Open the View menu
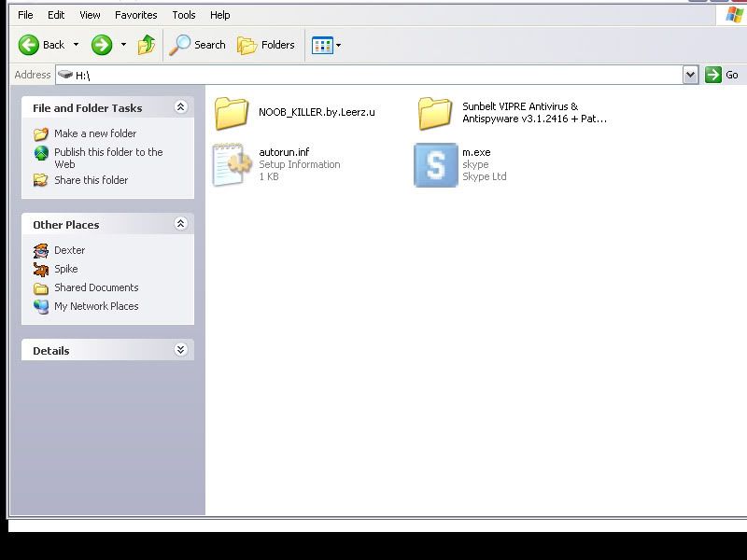The height and width of the screenshot is (560, 747). pyautogui.click(x=90, y=15)
